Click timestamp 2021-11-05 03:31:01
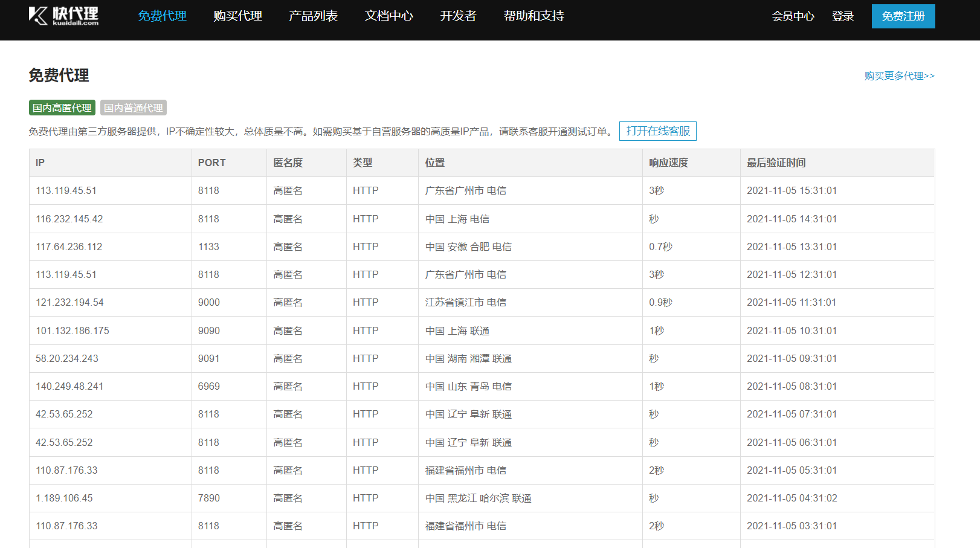 [791, 526]
